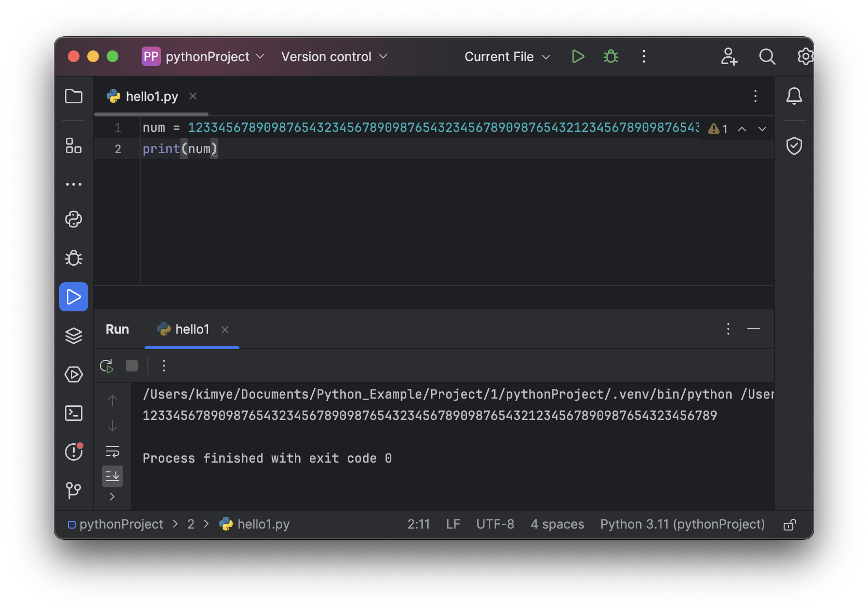Click the Rerun hello1 icon
The height and width of the screenshot is (611, 868).
coord(107,366)
